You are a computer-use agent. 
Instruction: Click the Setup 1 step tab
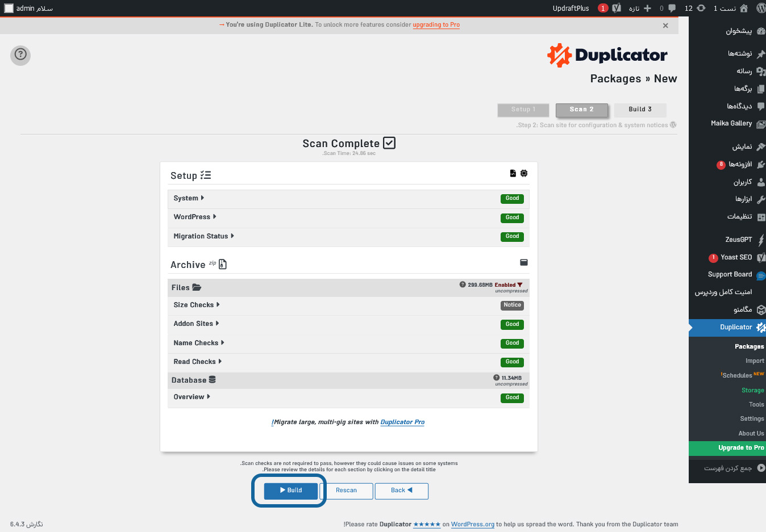523,110
